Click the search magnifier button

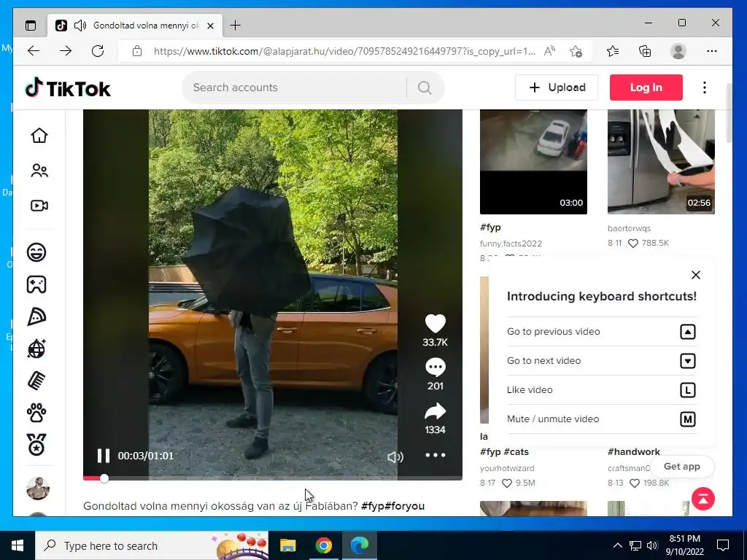pyautogui.click(x=425, y=87)
